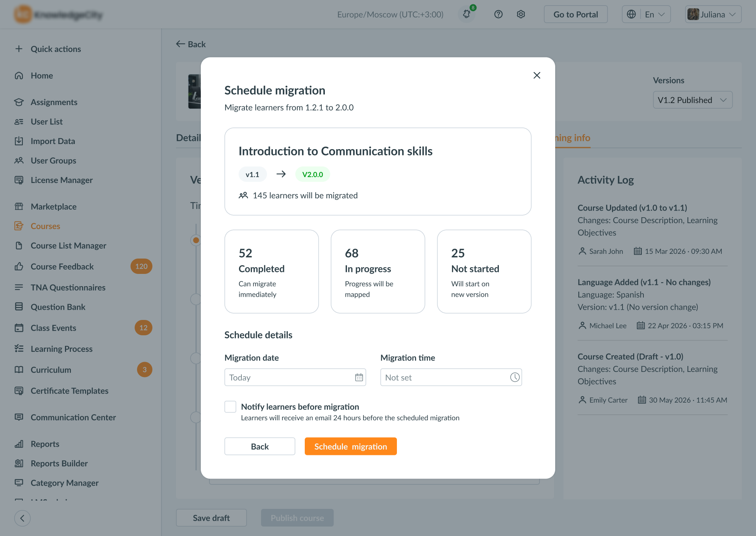Select the highlighted timeline marker dot
Image resolution: width=756 pixels, height=536 pixels.
(196, 240)
